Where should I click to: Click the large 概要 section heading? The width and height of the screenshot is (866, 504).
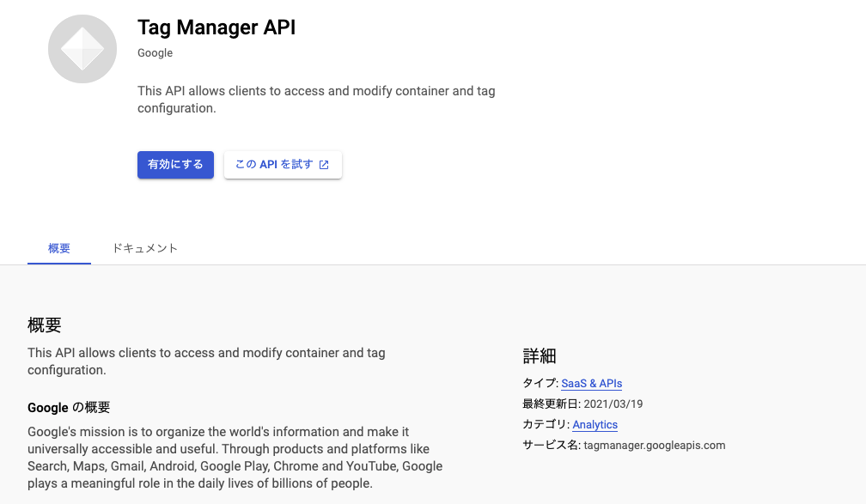45,325
